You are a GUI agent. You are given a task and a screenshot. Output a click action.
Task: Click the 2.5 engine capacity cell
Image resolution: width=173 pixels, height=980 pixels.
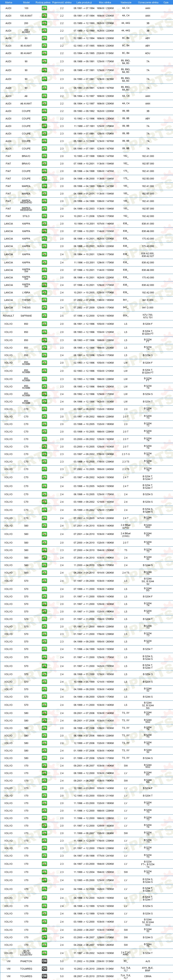pos(62,316)
